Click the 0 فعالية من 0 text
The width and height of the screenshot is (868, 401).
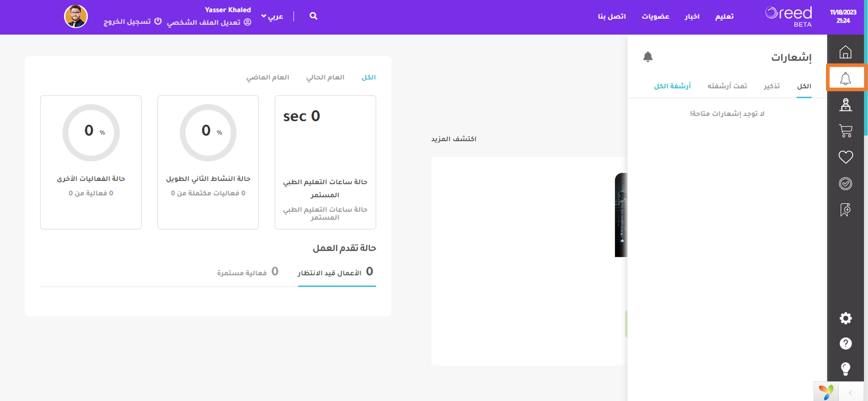91,193
